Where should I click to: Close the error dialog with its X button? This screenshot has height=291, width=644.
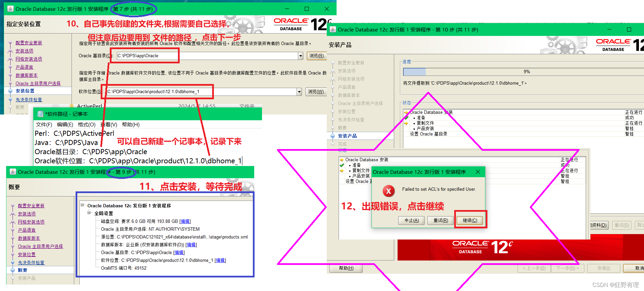pos(478,172)
